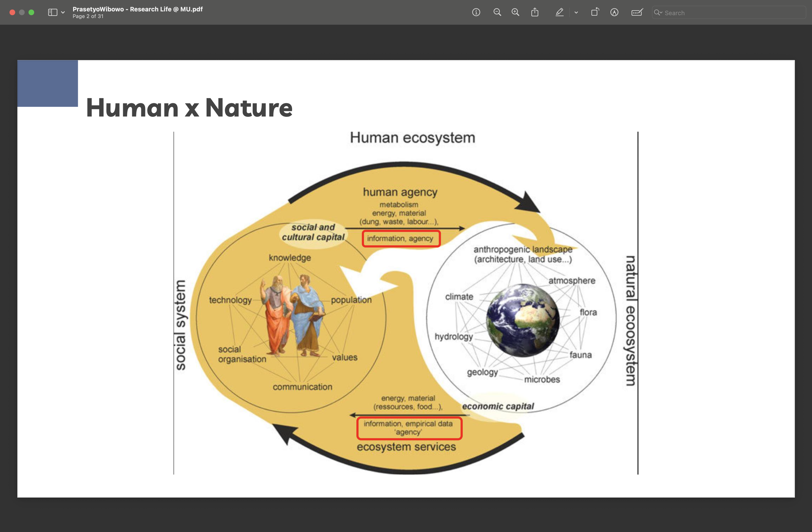Click the green full-screen window button
The image size is (812, 532).
[x=32, y=13]
